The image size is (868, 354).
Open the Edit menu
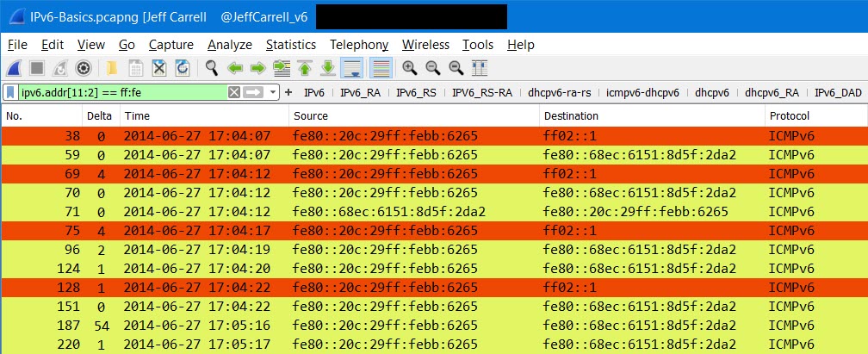53,45
